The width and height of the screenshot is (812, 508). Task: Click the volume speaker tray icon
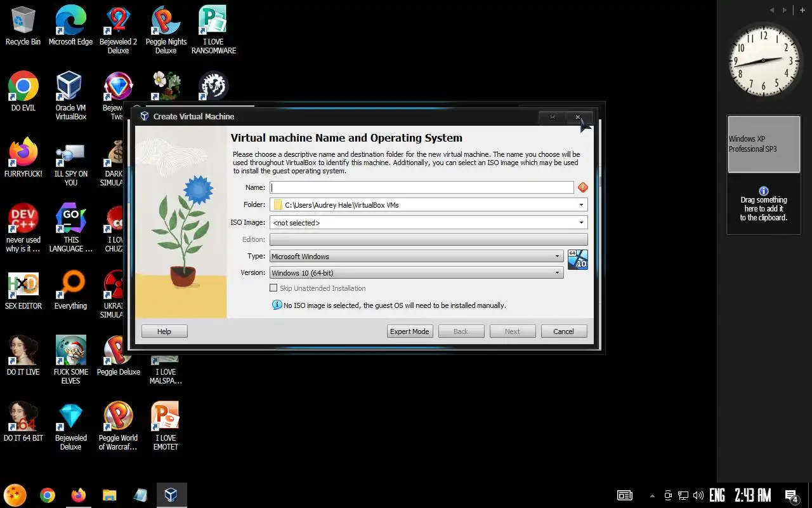tap(698, 495)
